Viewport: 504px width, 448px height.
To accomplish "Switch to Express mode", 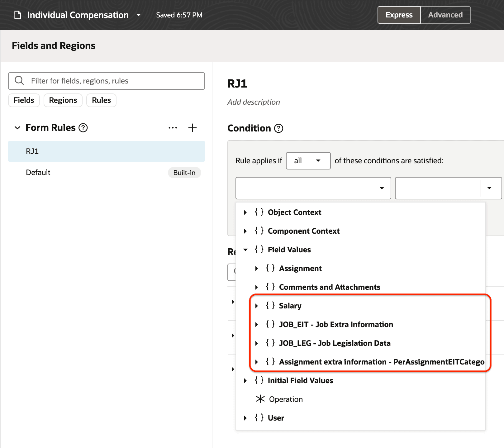I will click(x=399, y=15).
